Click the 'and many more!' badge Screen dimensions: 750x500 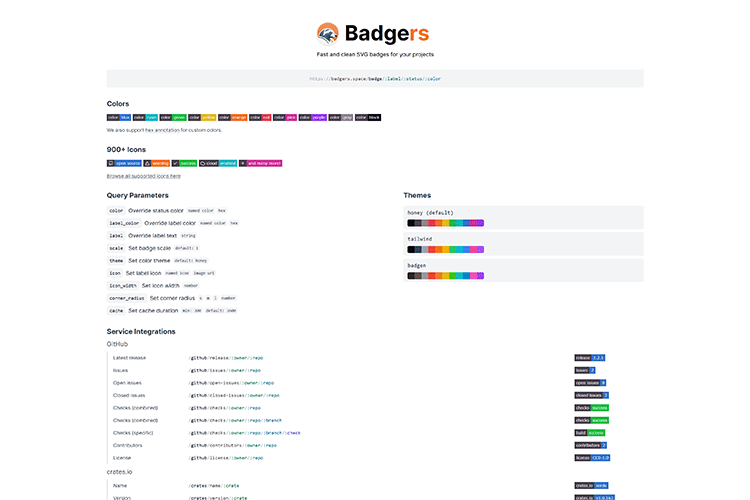pos(261,162)
